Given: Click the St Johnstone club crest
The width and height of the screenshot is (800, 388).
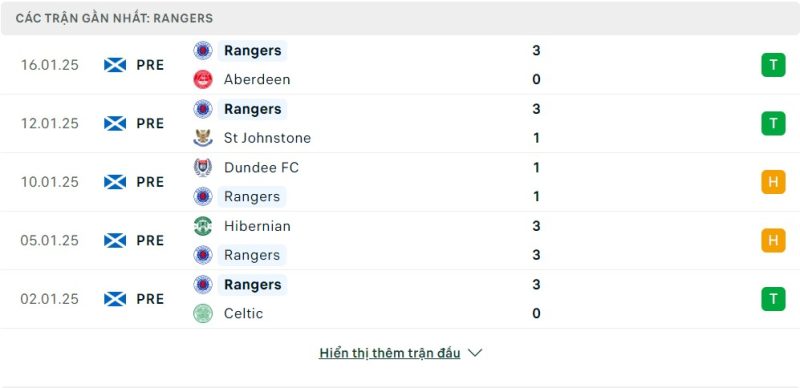Looking at the screenshot, I should [203, 138].
